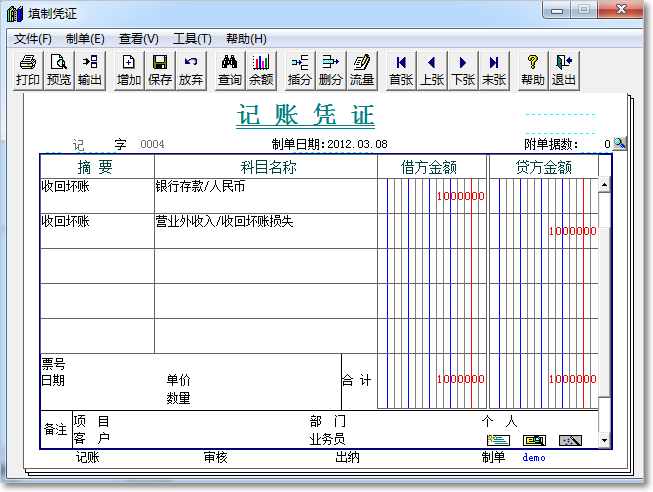Open 帮助 help icon

pos(533,70)
